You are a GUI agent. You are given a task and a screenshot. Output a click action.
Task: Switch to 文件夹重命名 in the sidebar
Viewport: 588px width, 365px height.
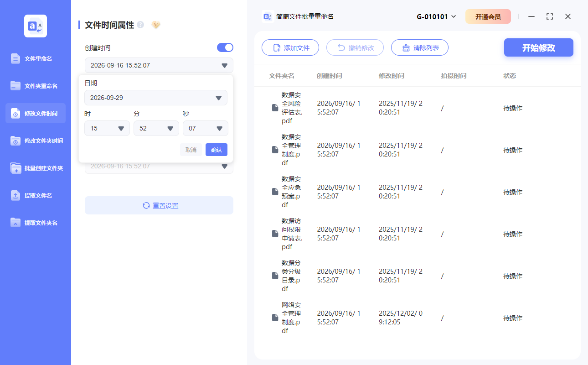point(36,86)
